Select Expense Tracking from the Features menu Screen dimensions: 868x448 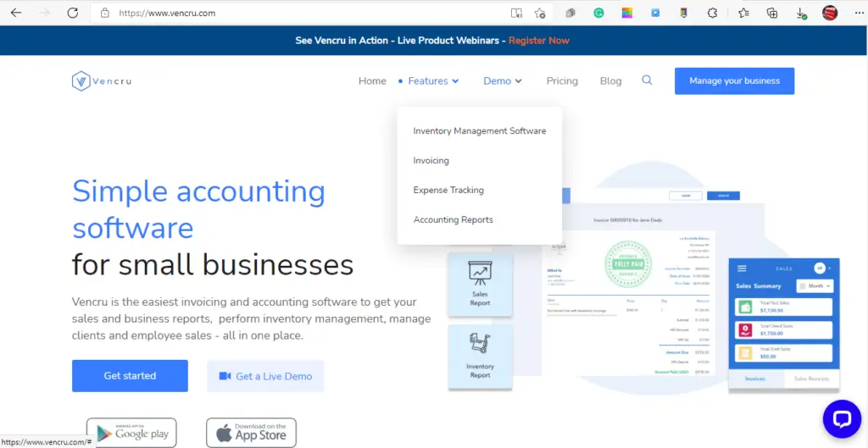click(x=448, y=190)
